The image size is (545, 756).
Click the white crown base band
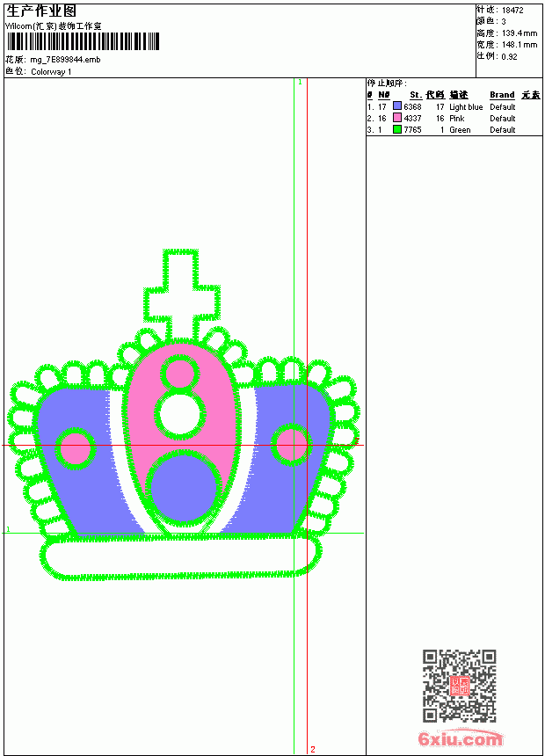tap(180, 556)
